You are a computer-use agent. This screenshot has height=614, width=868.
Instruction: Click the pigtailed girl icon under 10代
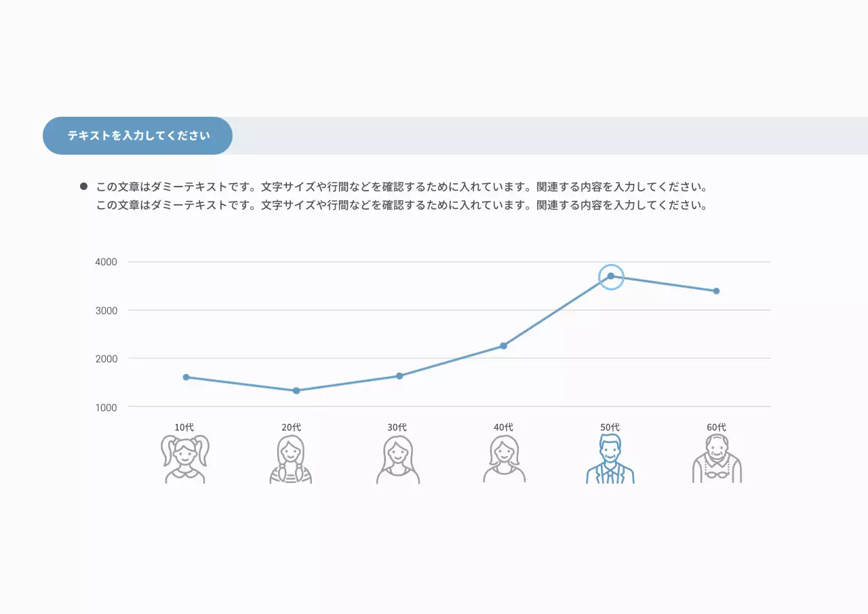[184, 459]
